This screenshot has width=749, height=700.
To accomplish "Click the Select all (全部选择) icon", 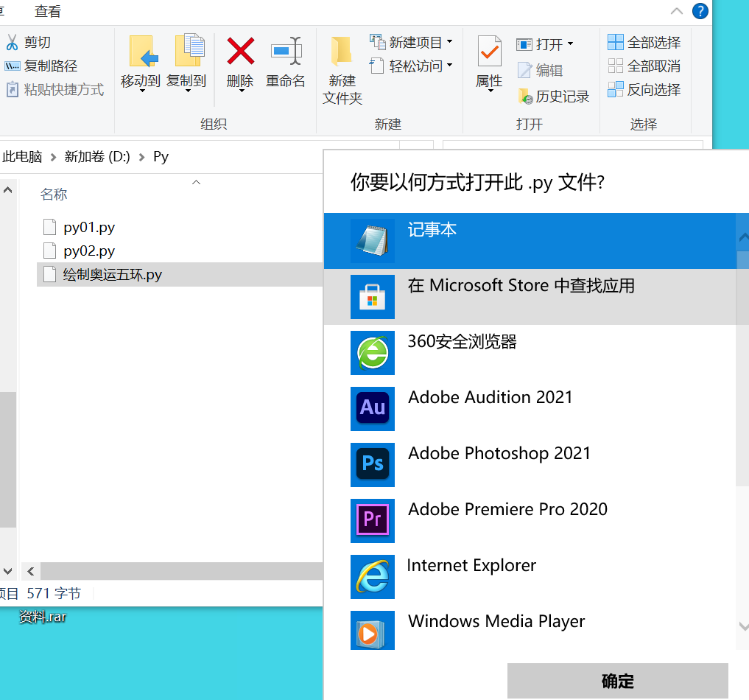I will pos(616,42).
